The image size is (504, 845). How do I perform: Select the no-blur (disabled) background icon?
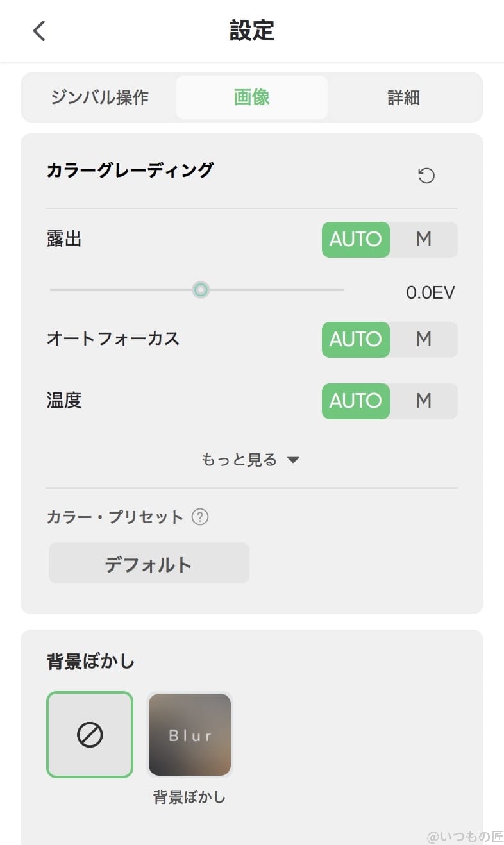pyautogui.click(x=90, y=735)
